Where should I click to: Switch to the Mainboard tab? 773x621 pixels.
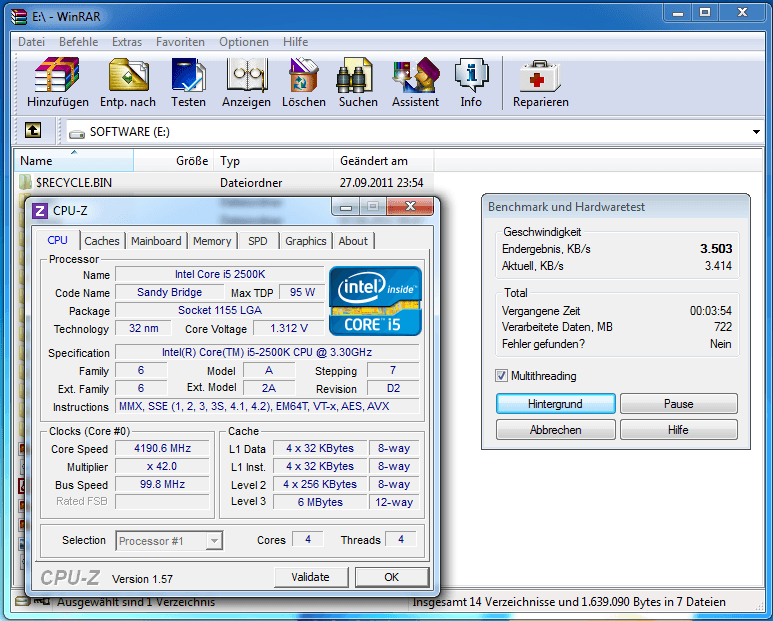pos(156,241)
